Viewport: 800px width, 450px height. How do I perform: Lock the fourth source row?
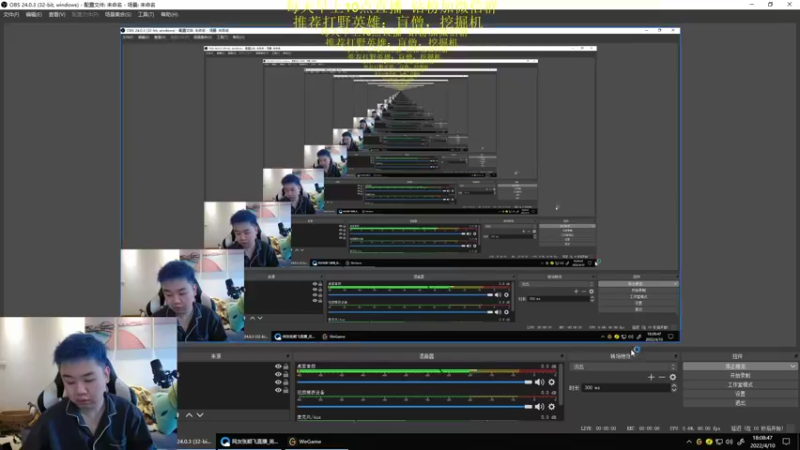(286, 390)
